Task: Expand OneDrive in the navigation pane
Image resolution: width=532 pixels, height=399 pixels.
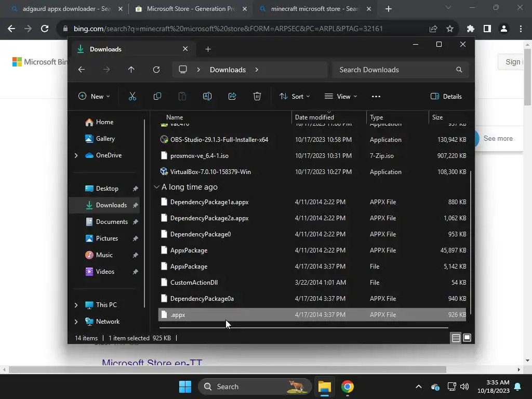Action: click(76, 155)
